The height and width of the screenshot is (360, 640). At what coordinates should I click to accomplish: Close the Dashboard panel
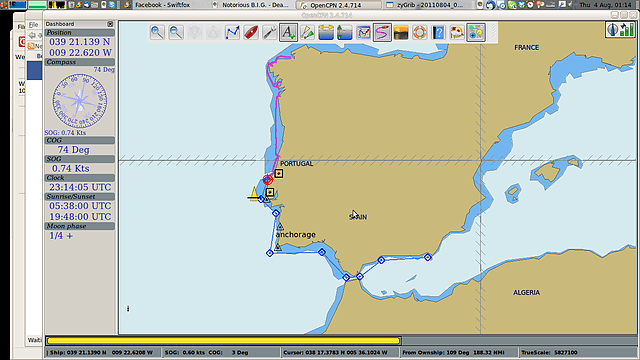[110, 24]
